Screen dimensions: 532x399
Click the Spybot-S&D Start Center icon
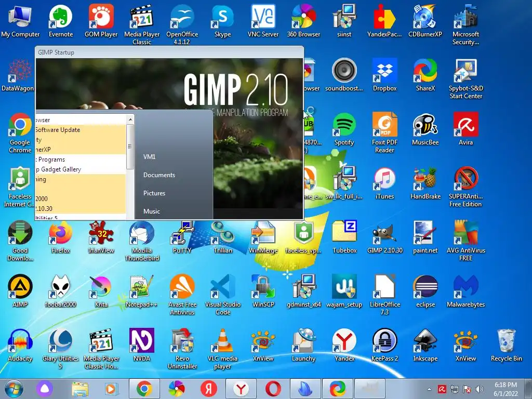click(465, 79)
